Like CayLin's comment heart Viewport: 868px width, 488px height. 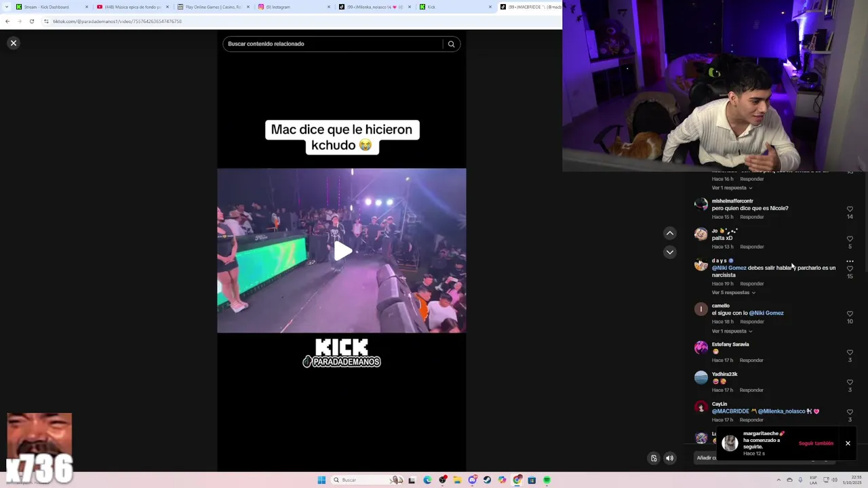coord(850,412)
